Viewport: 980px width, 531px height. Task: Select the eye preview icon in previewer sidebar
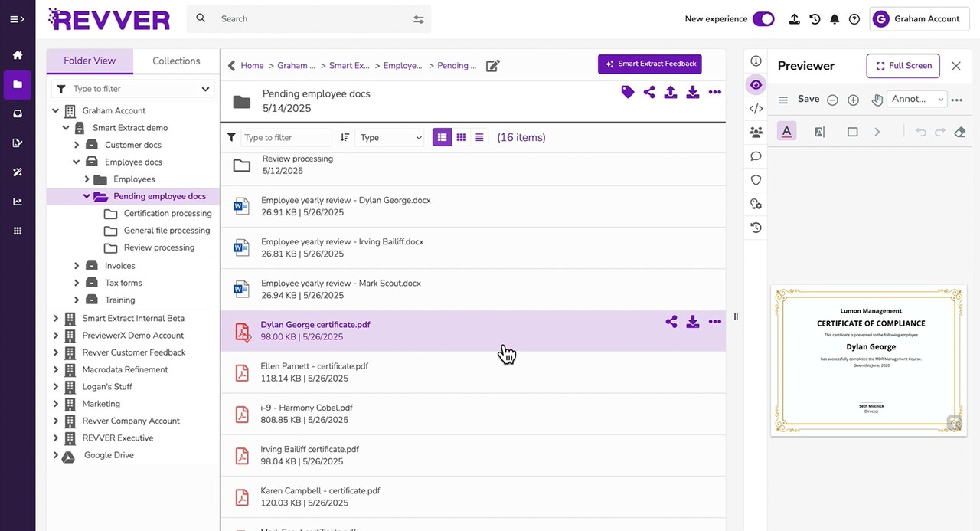pos(756,85)
